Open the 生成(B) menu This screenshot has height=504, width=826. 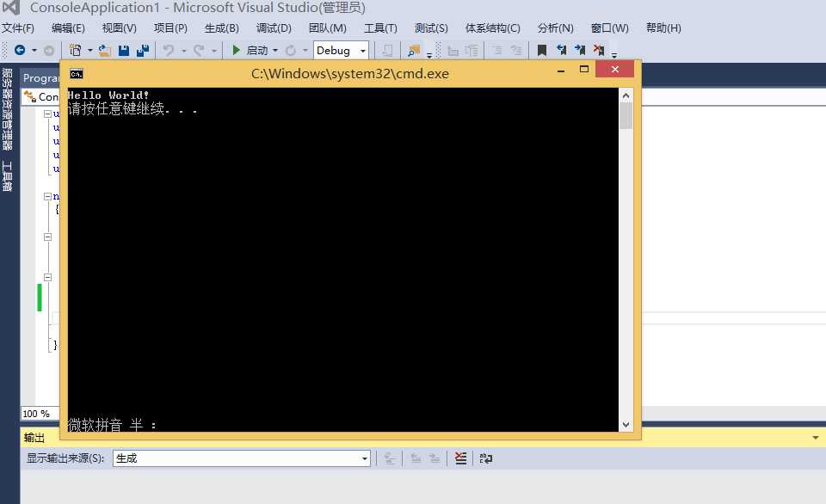221,28
